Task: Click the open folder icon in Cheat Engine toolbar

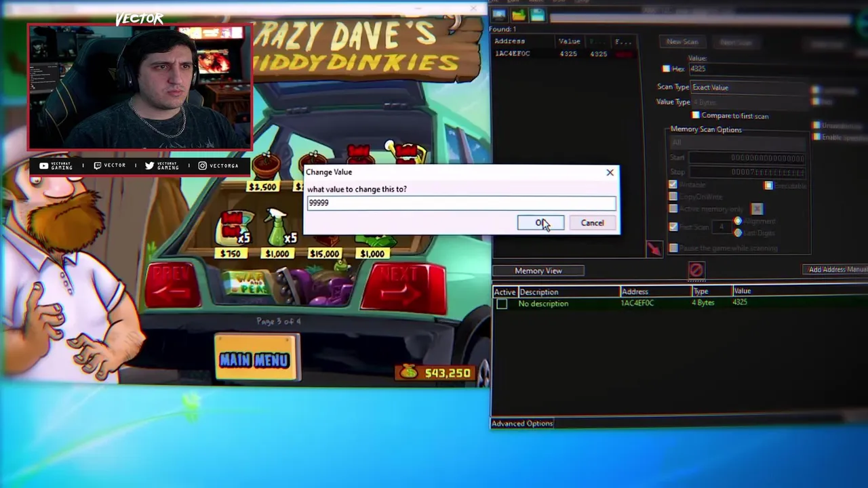Action: pyautogui.click(x=519, y=14)
